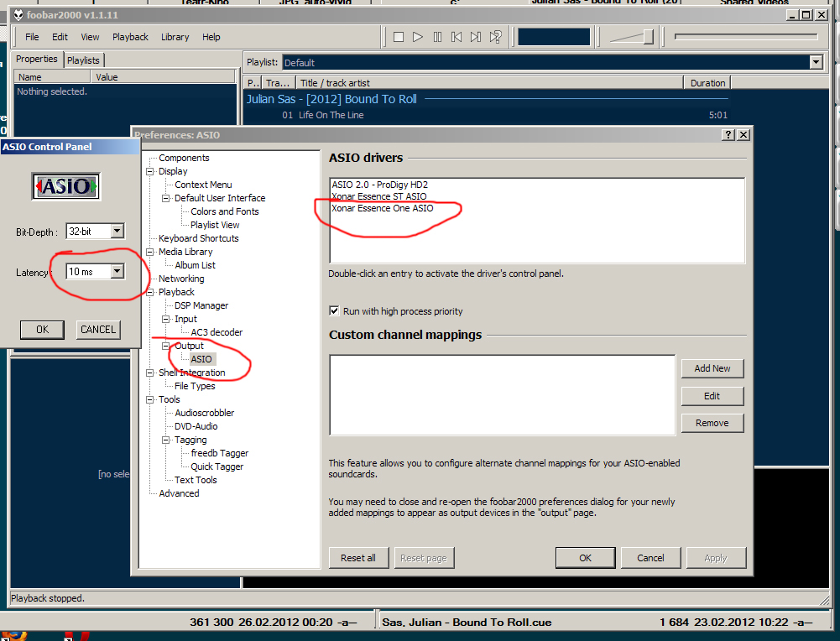Screen dimensions: 840x641
Task: Select the ASIO output tree item
Action: [201, 359]
